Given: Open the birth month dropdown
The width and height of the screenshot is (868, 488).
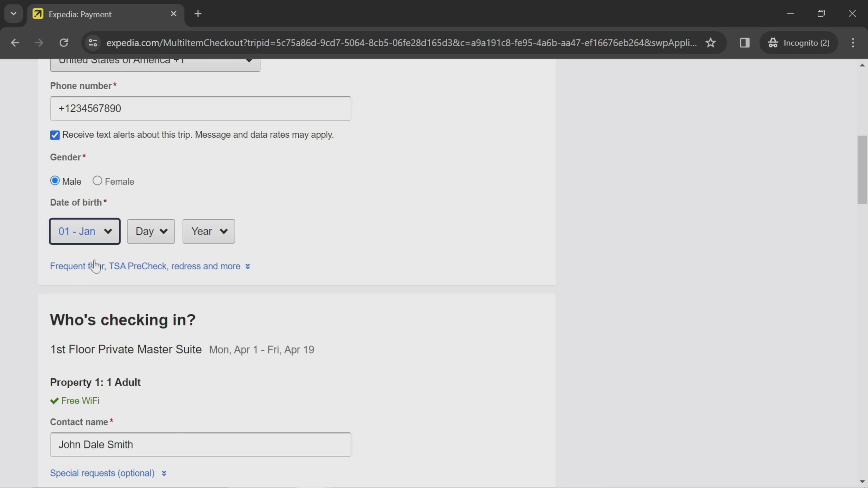Looking at the screenshot, I should click(85, 231).
